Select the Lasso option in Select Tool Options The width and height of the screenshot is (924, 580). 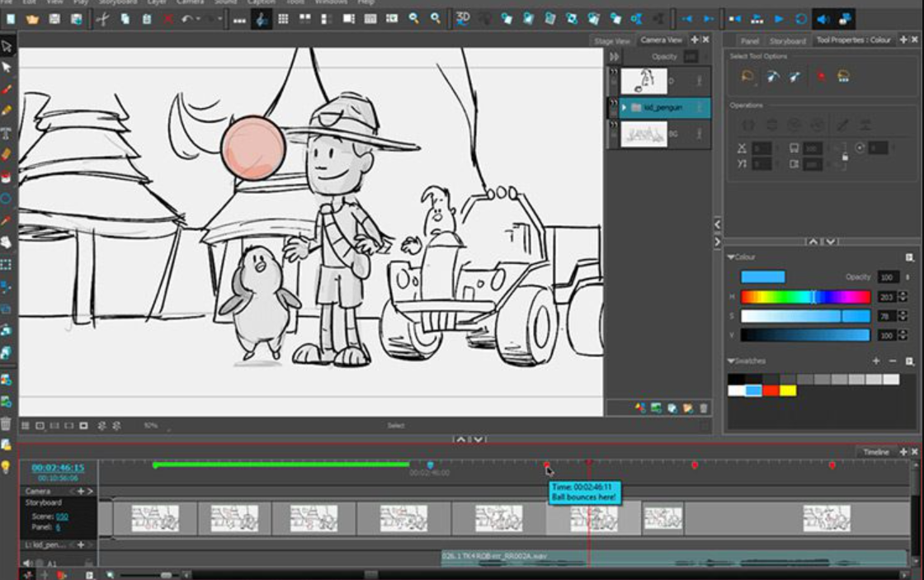coord(747,77)
